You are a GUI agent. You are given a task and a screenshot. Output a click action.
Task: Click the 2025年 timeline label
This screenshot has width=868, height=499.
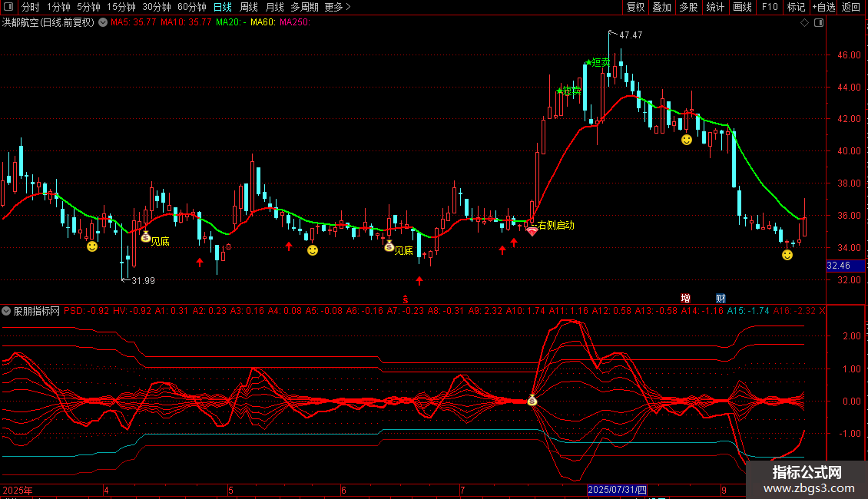17,490
